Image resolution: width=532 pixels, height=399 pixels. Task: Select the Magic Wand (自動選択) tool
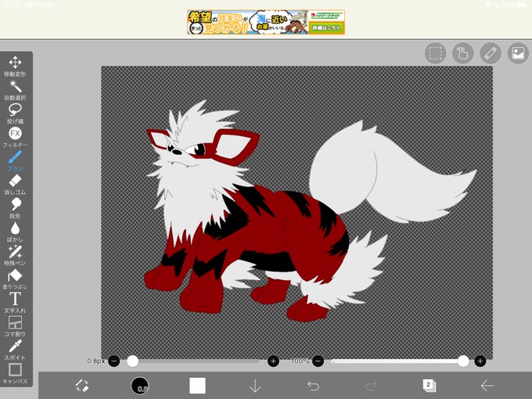click(16, 89)
